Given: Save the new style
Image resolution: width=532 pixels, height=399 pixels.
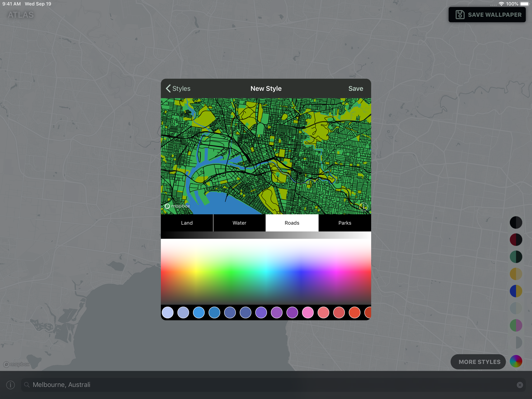Looking at the screenshot, I should click(x=356, y=89).
